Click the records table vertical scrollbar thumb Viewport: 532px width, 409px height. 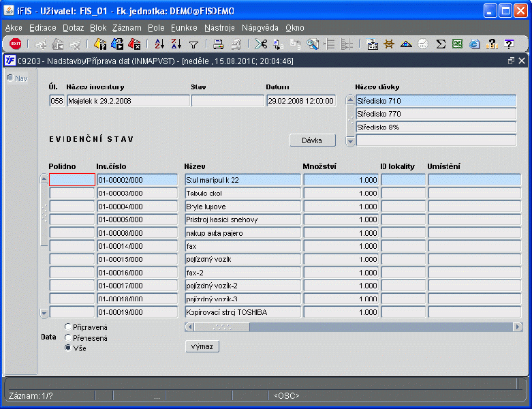tap(44, 214)
